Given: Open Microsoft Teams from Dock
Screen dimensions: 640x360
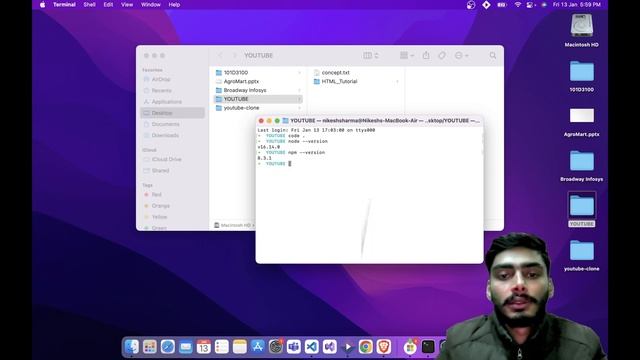Looking at the screenshot, I should (x=293, y=347).
